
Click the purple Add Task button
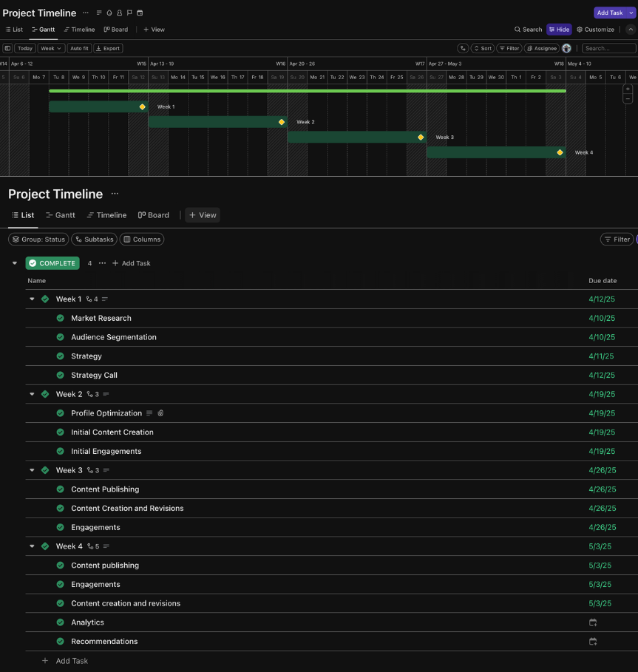pos(610,13)
